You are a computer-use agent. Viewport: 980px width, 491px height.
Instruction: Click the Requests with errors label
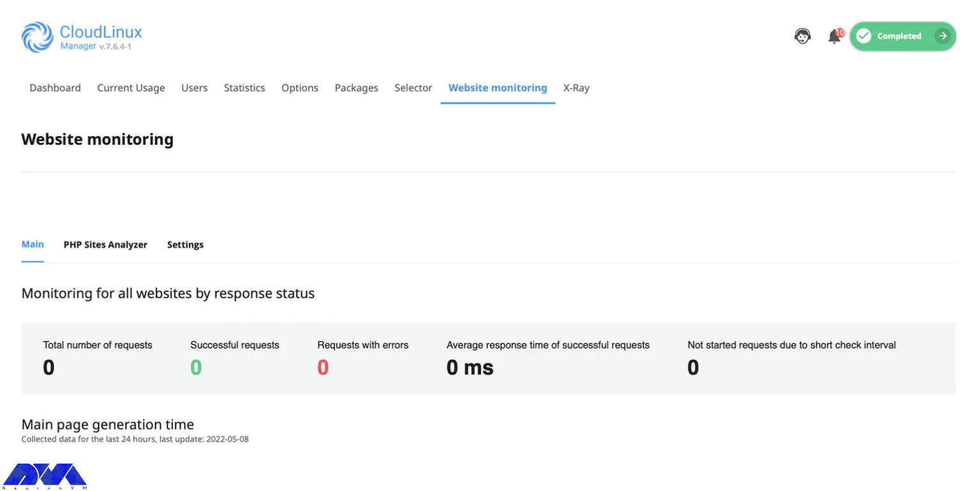point(363,345)
